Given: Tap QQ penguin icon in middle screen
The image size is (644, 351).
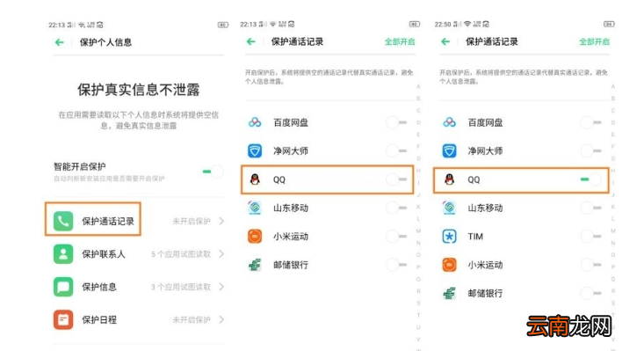Looking at the screenshot, I should pos(255,179).
